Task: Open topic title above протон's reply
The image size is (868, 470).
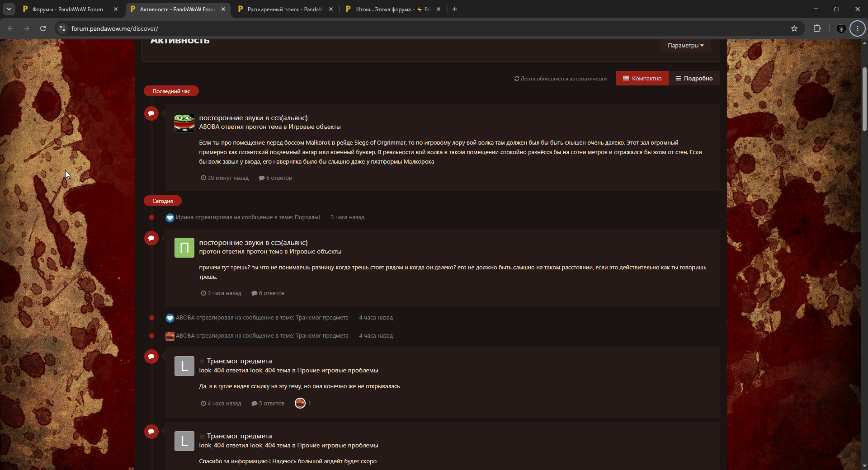Action: (253, 243)
